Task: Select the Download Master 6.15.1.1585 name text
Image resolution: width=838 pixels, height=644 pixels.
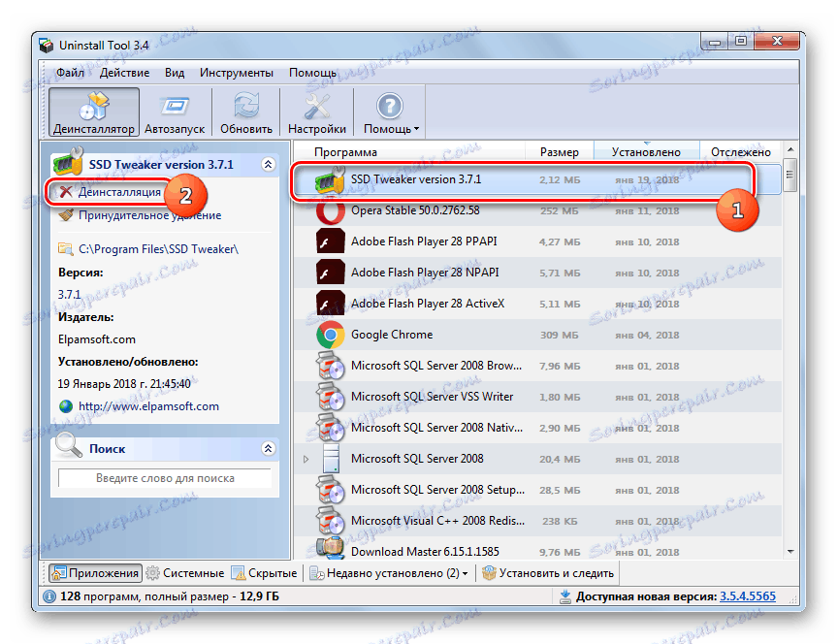Action: click(425, 552)
